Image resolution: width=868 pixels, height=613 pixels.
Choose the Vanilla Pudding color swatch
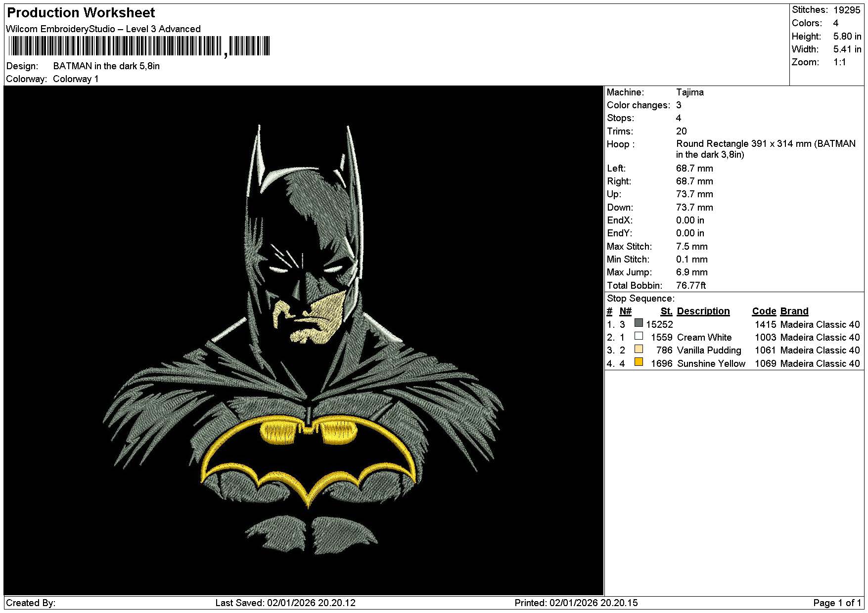(639, 349)
